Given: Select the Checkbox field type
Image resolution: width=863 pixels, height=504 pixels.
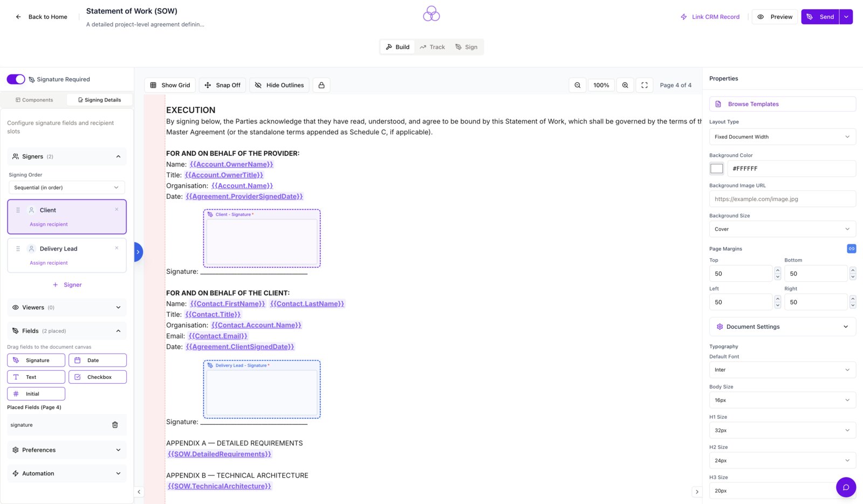Looking at the screenshot, I should pyautogui.click(x=98, y=377).
